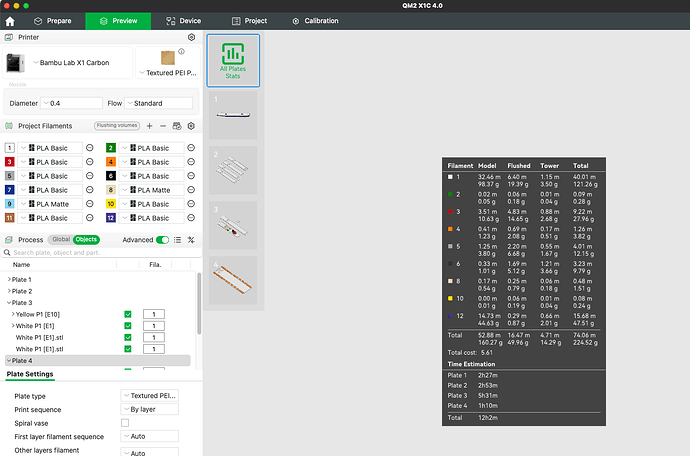Image resolution: width=690 pixels, height=456 pixels.
Task: Remove last project filament
Action: tap(163, 126)
